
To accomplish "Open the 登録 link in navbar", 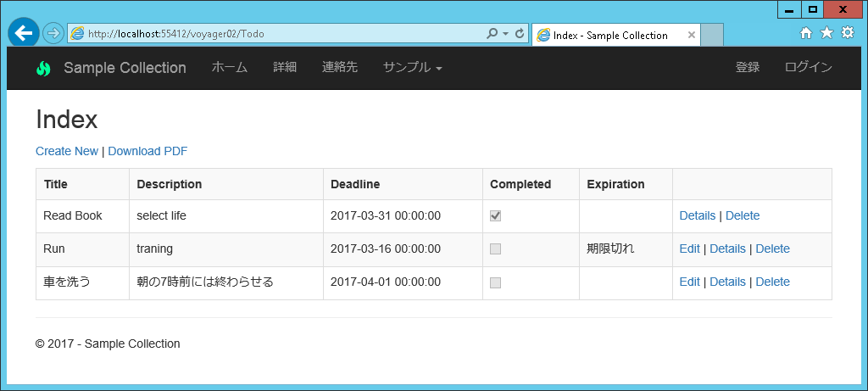I will pos(748,68).
